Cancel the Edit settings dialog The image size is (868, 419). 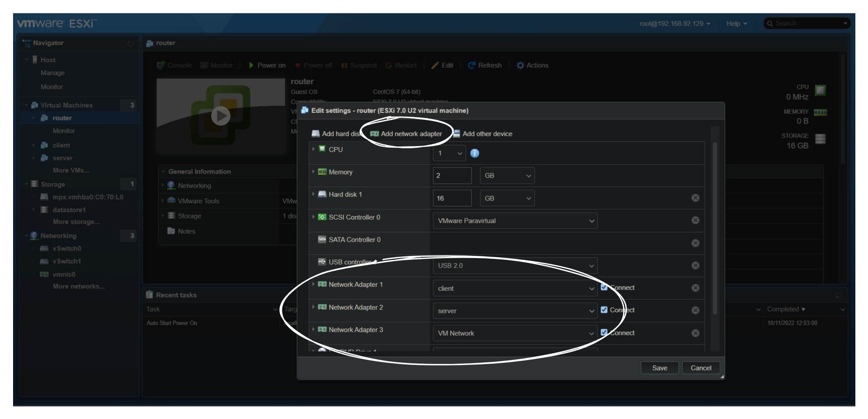701,368
